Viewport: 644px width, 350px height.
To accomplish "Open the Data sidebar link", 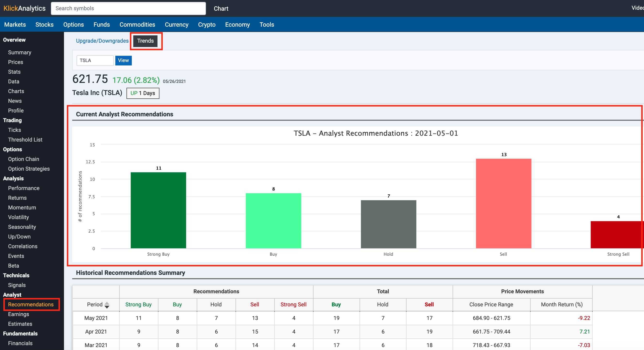I will pos(14,81).
